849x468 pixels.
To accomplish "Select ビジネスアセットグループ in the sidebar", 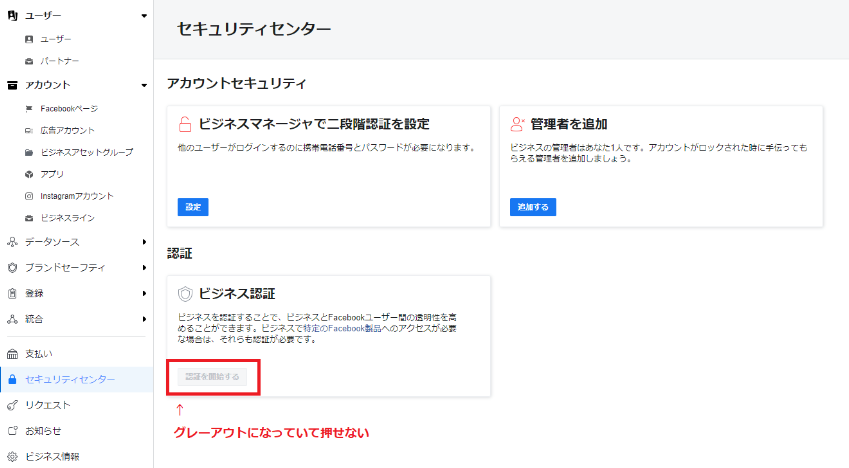I will point(87,152).
